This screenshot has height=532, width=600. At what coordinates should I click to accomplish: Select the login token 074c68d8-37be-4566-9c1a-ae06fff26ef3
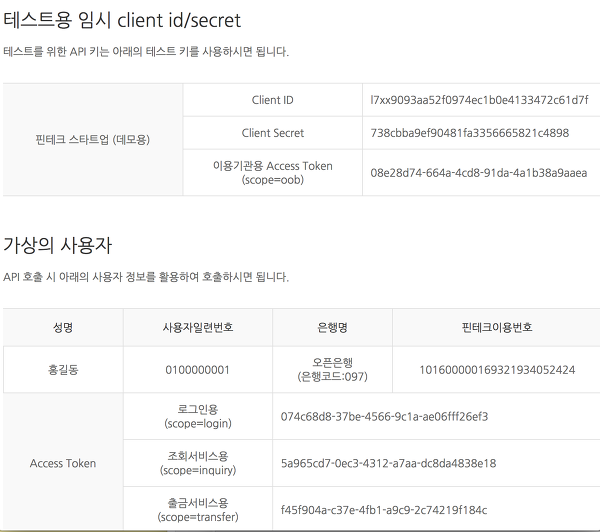click(x=384, y=416)
